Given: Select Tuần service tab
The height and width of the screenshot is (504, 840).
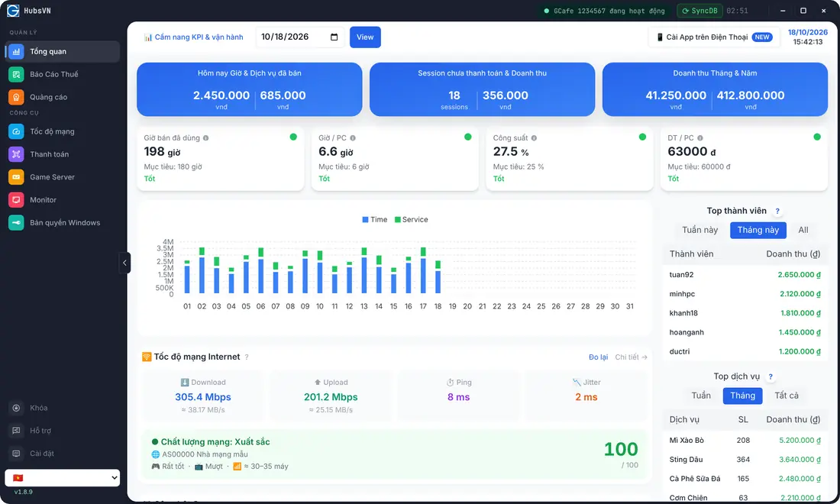Looking at the screenshot, I should (701, 396).
